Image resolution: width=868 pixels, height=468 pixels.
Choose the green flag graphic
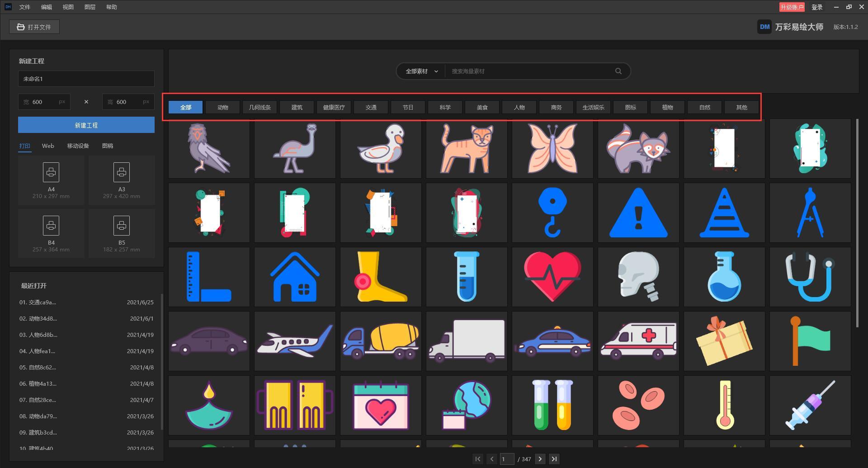coord(810,341)
